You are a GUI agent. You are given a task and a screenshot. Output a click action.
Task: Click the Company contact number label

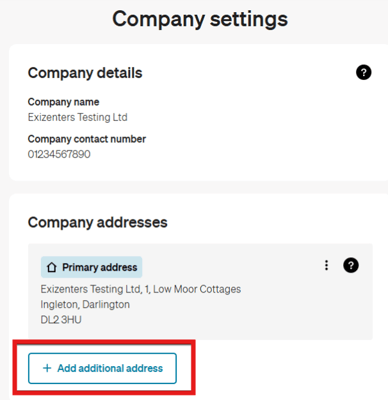(87, 139)
